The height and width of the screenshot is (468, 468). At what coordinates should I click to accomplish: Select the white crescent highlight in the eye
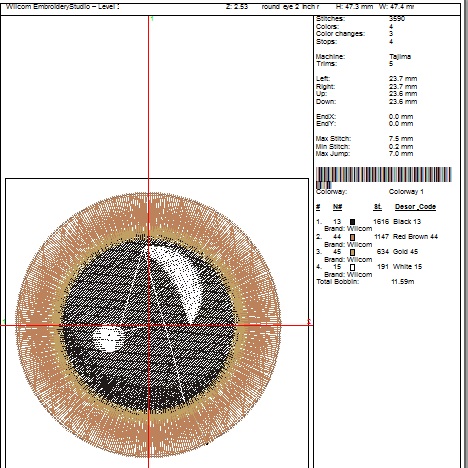[178, 277]
